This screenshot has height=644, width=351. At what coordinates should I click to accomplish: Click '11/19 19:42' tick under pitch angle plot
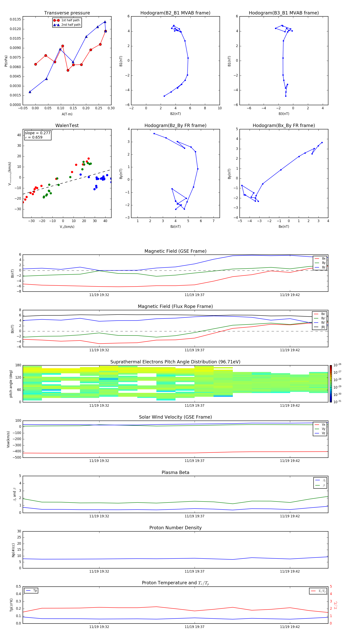pos(290,406)
